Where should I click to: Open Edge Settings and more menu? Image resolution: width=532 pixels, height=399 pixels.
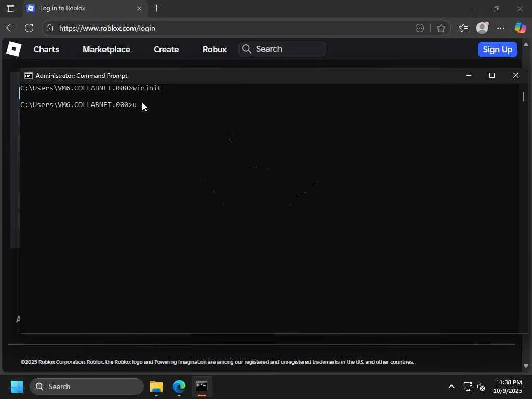point(501,28)
